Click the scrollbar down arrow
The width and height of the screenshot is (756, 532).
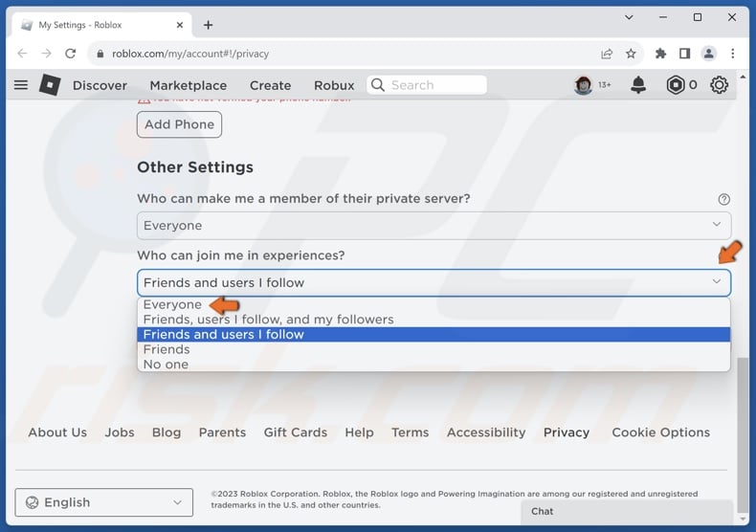pyautogui.click(x=743, y=519)
